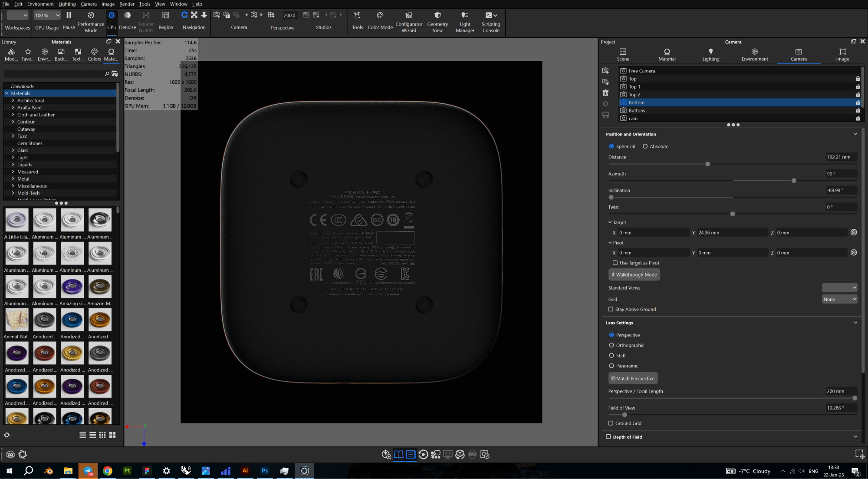Pause the real-time render
This screenshot has width=868, height=479.
(69, 16)
